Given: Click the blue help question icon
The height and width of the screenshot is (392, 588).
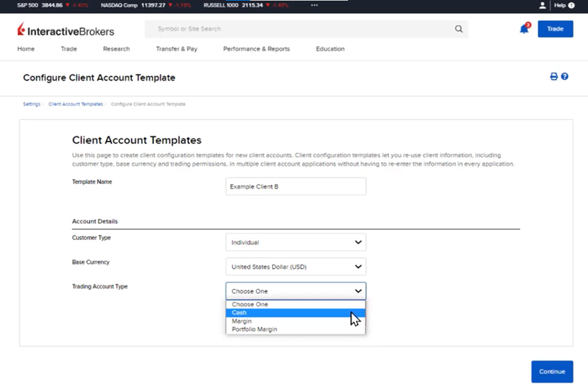Looking at the screenshot, I should 565,76.
